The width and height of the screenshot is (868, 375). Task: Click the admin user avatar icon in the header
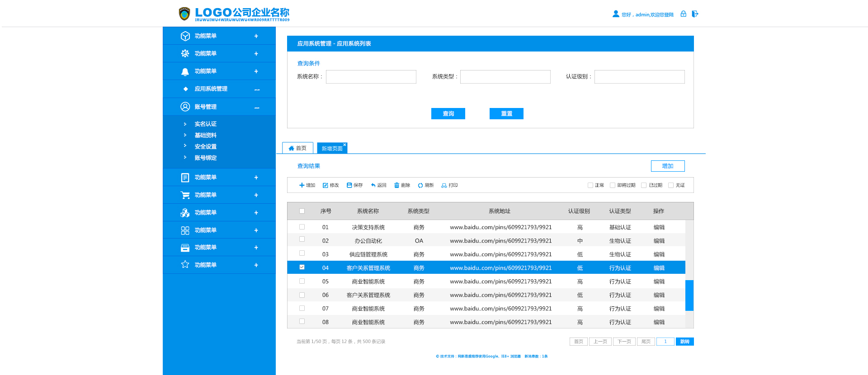click(616, 14)
